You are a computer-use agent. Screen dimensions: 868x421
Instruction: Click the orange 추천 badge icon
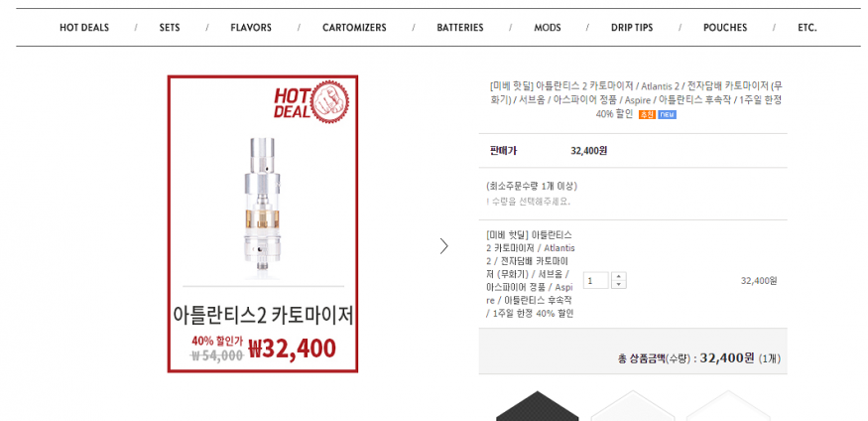647,114
